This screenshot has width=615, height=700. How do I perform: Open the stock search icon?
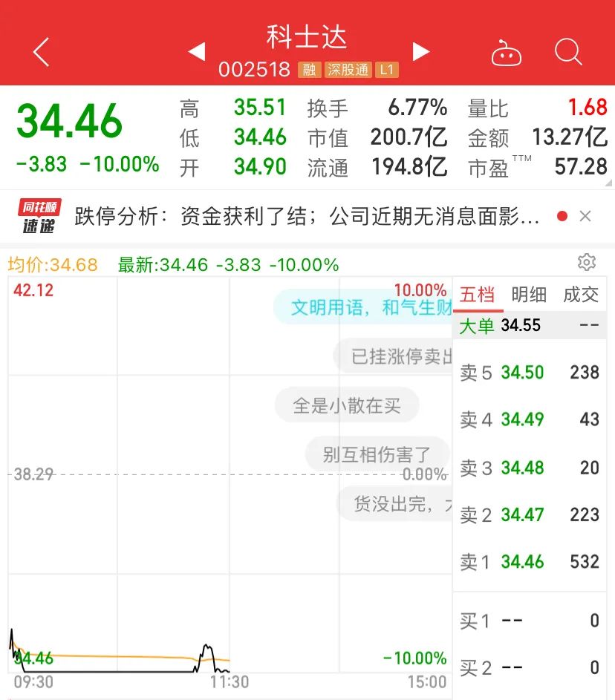pyautogui.click(x=568, y=52)
